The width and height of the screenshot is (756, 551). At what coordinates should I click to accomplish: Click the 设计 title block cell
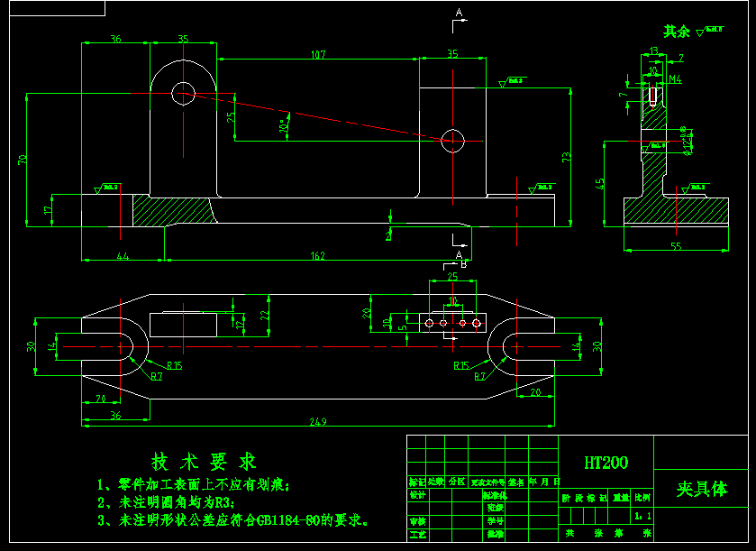point(417,495)
